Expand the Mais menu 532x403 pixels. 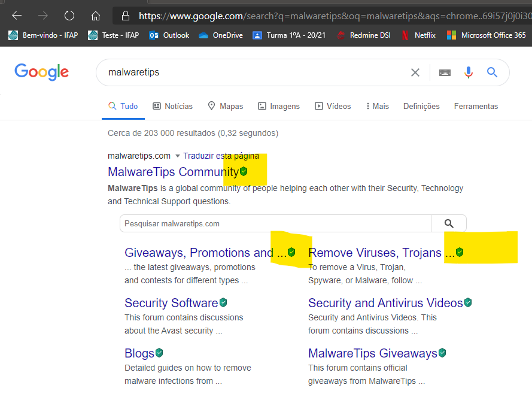point(377,106)
